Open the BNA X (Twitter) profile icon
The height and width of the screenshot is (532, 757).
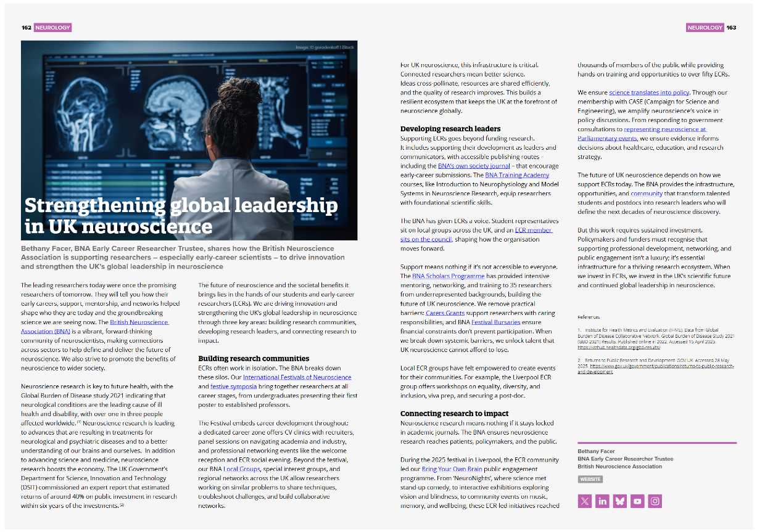pos(584,501)
